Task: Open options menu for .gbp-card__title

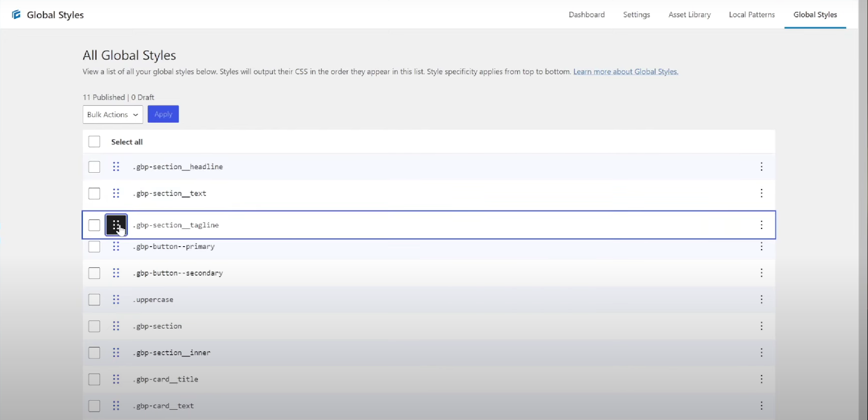Action: click(761, 379)
